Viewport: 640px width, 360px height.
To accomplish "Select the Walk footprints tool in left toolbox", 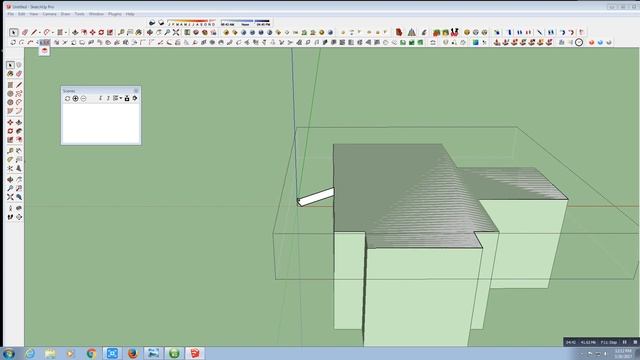I will pos(10,217).
